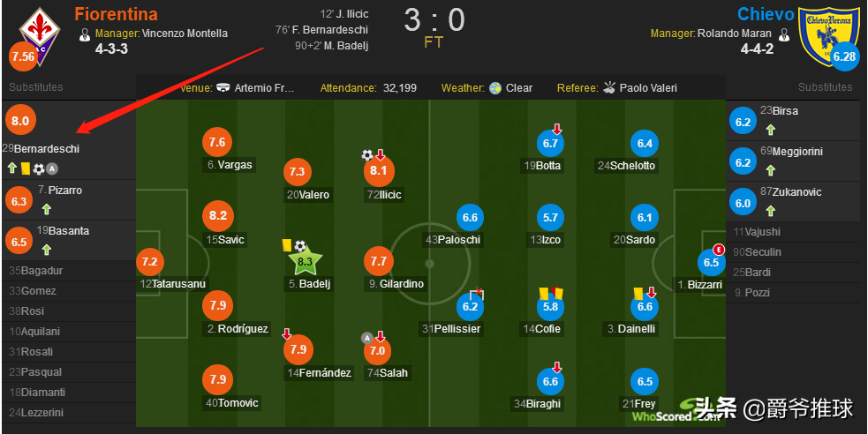Select Badelj's green star rating 8.3
868x434 pixels.
click(x=305, y=262)
